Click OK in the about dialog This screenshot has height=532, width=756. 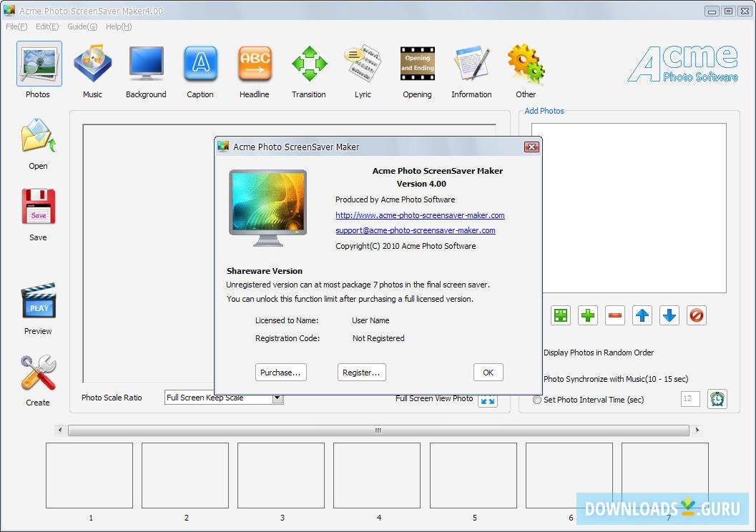click(489, 373)
